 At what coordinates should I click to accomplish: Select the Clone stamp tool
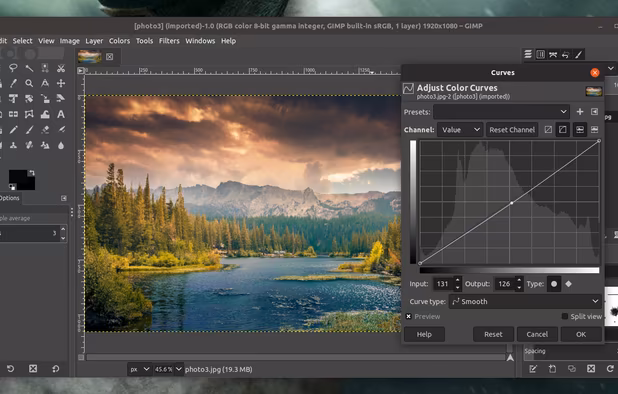[13, 145]
